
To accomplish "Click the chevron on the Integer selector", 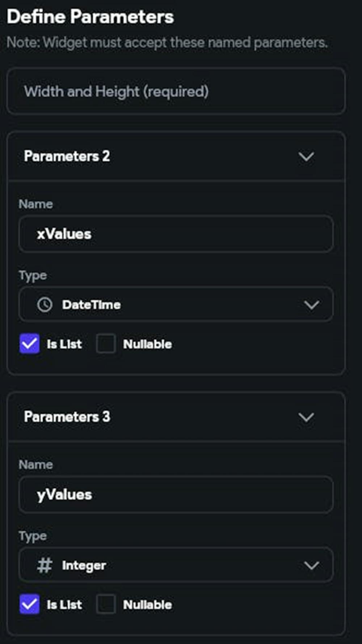I will 312,565.
